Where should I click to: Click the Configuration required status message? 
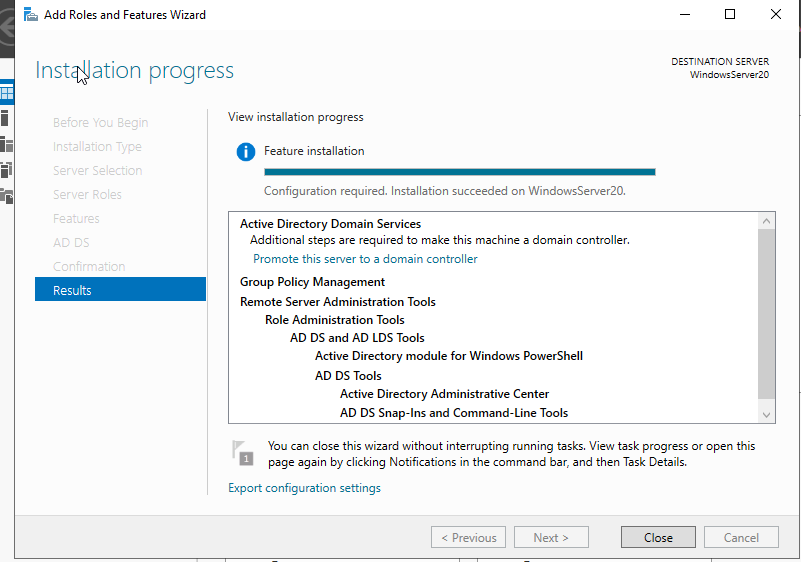[x=444, y=191]
